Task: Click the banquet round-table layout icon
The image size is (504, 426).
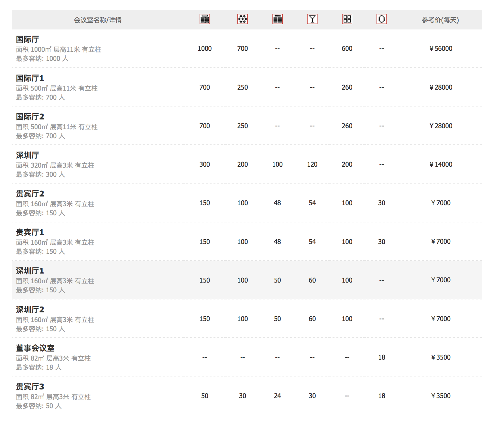Action: pyautogui.click(x=243, y=19)
